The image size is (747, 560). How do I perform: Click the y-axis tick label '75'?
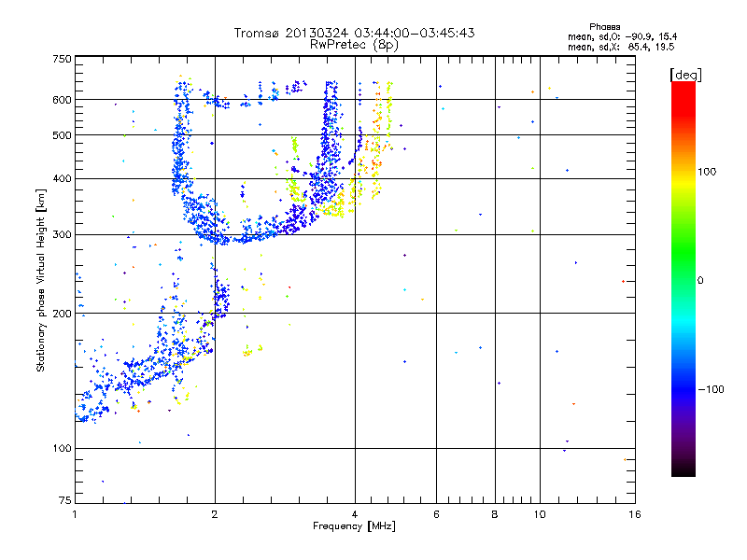coord(65,500)
